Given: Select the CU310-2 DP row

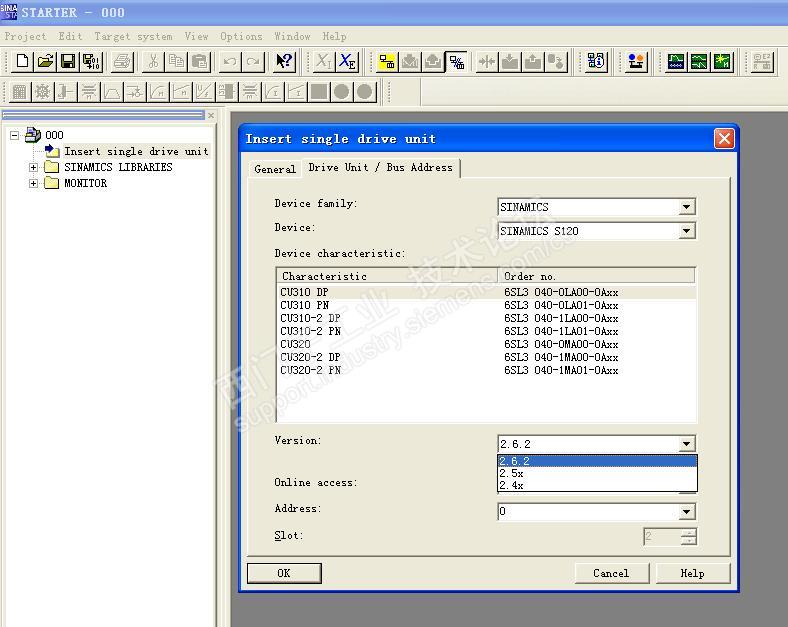Looking at the screenshot, I should click(x=487, y=318).
